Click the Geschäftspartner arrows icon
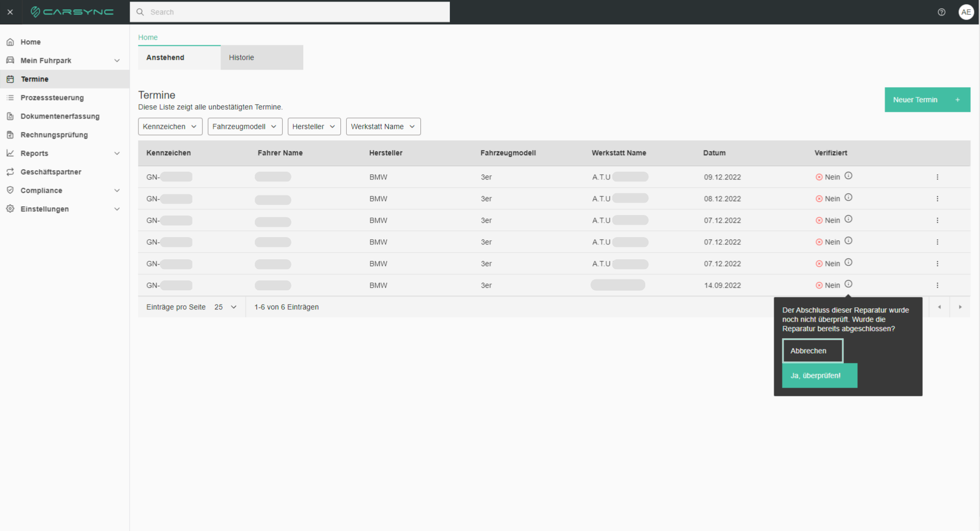The image size is (980, 531). coord(10,172)
